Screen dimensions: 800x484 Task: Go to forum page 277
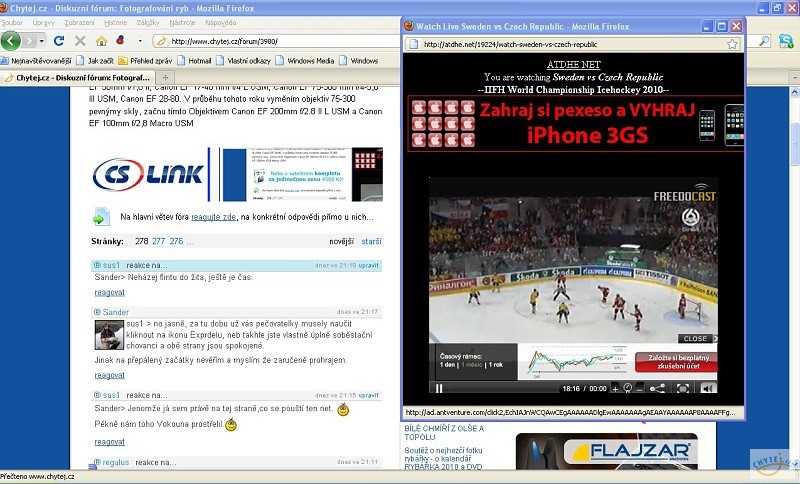pos(158,241)
